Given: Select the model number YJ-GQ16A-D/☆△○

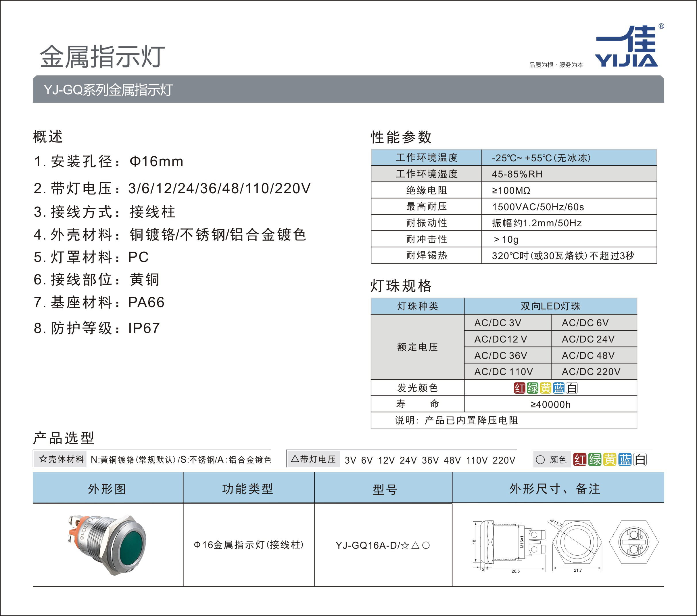Looking at the screenshot, I should 383,545.
